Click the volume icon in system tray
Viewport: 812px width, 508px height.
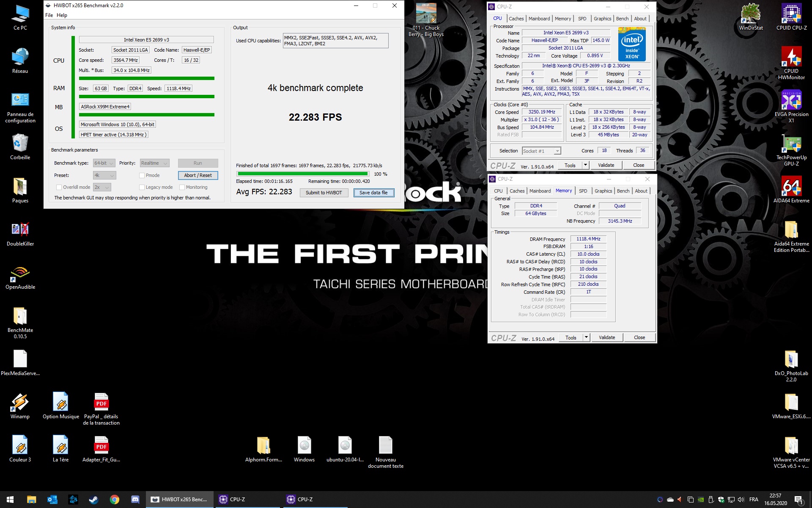(x=741, y=500)
